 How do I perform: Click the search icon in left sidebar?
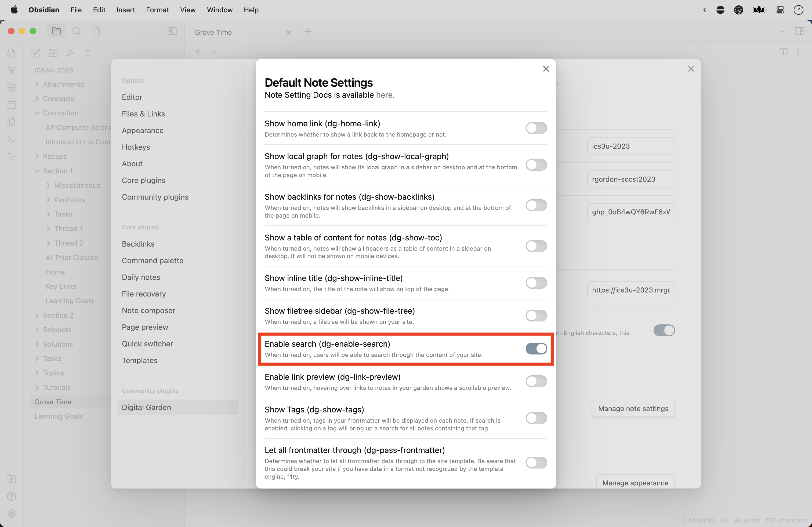point(76,31)
